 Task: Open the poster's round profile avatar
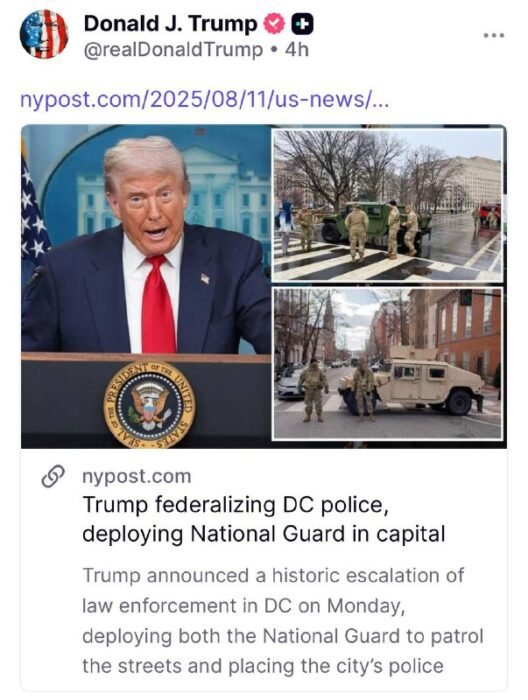click(x=44, y=34)
